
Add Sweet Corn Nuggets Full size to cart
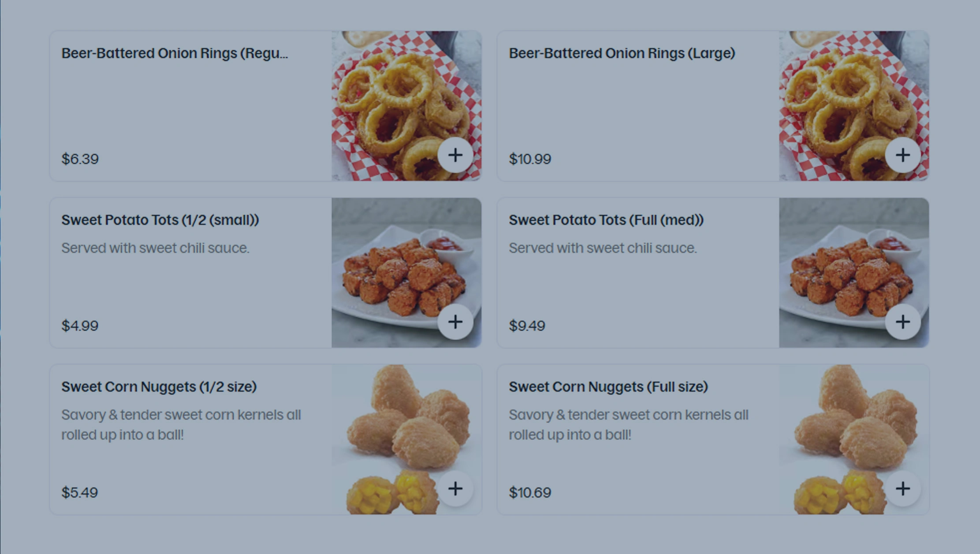click(x=902, y=488)
